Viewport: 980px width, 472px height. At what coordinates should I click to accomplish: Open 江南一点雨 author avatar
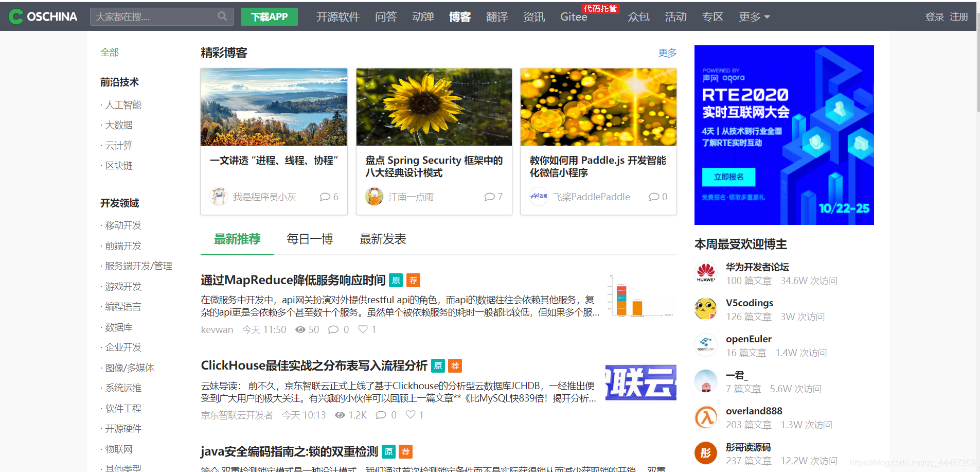[x=374, y=196]
